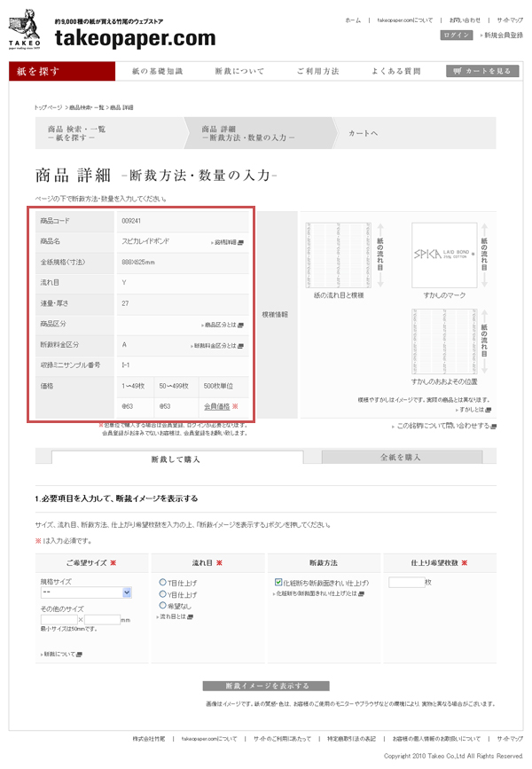Select the 希望なし grain option
532x769 pixels.
click(x=158, y=606)
